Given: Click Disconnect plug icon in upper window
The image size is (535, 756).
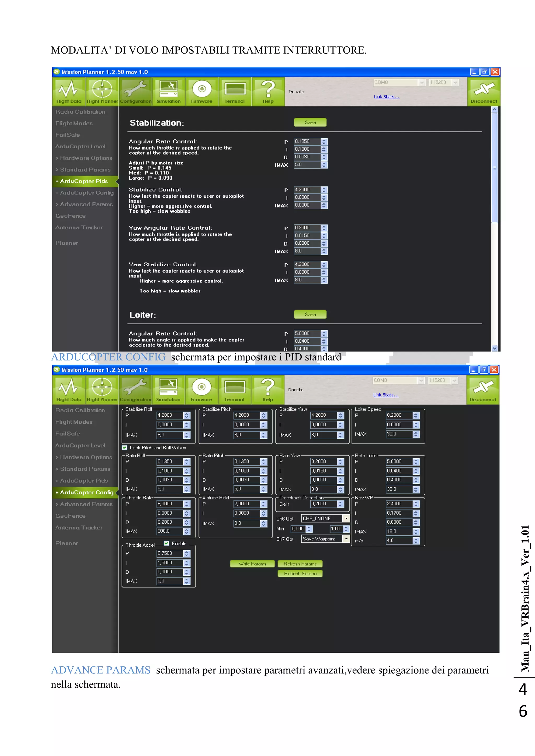Looking at the screenshot, I should (484, 92).
